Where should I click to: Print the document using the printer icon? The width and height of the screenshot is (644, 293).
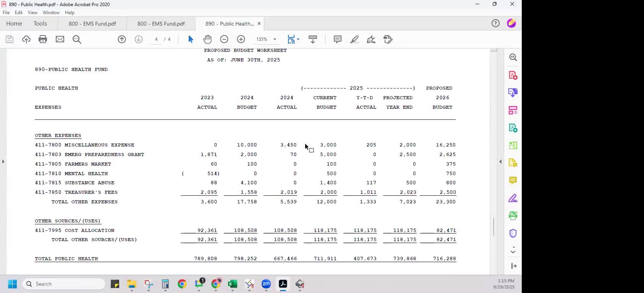pyautogui.click(x=43, y=39)
